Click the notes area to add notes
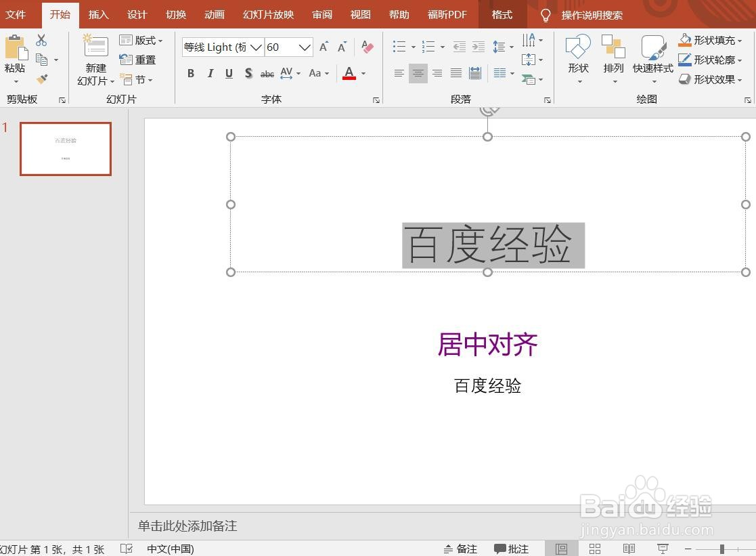Viewport: 756px width, 556px height. (187, 526)
